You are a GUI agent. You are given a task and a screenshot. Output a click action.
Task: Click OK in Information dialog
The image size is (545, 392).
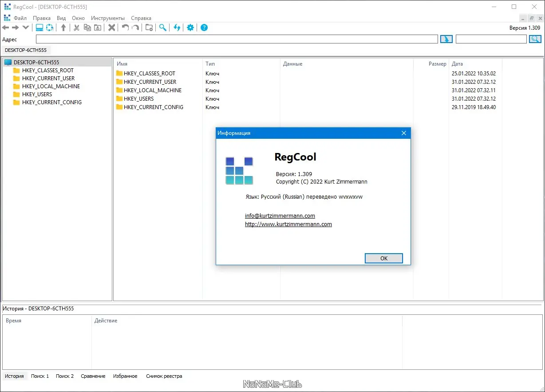tap(384, 259)
